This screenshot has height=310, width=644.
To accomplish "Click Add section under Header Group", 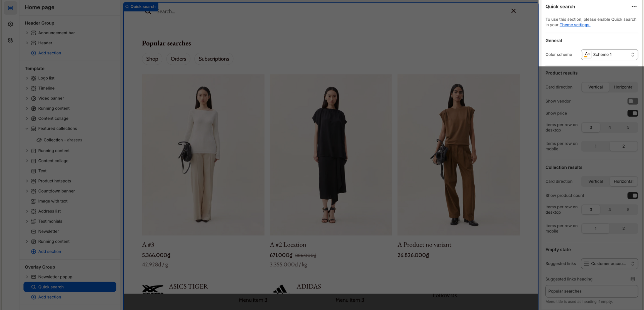I will click(x=49, y=53).
